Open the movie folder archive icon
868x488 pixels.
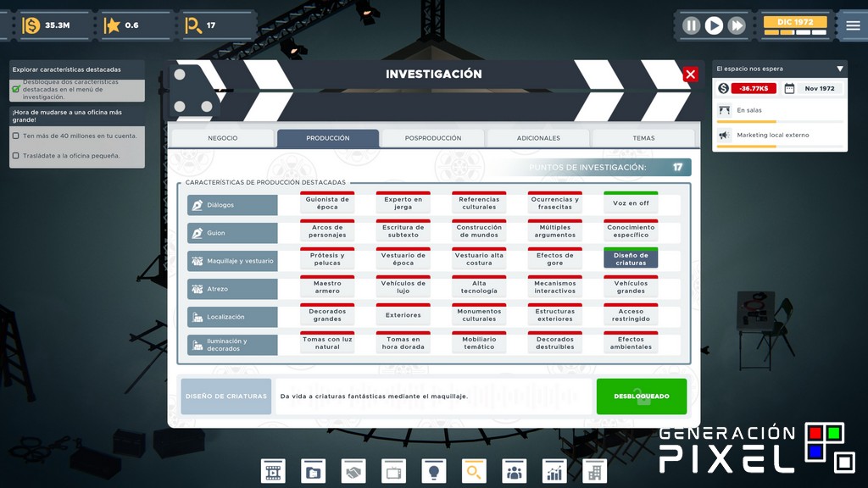pyautogui.click(x=313, y=470)
